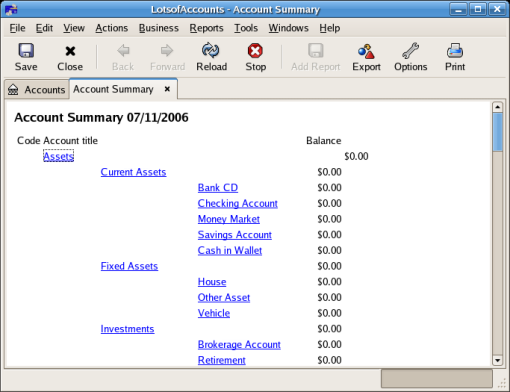Click the scrollbar up arrow

click(x=497, y=107)
